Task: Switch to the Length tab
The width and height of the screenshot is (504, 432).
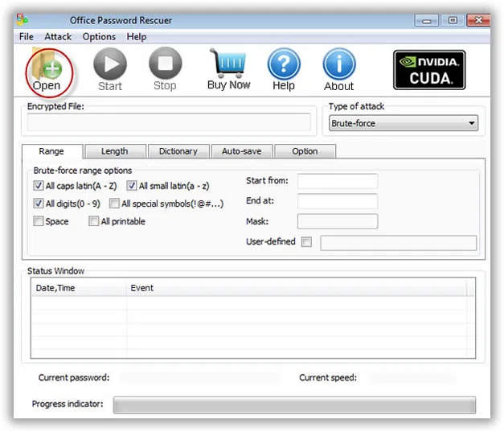Action: coord(115,151)
